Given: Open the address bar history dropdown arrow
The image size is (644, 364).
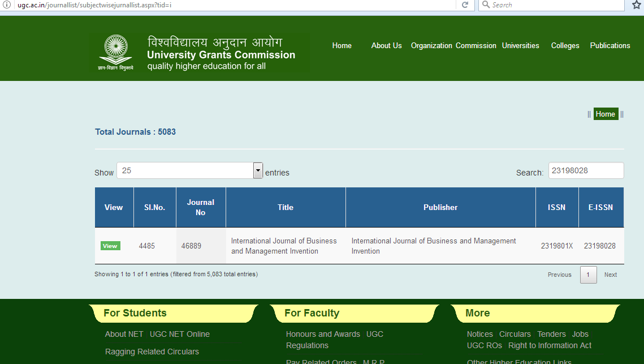Looking at the screenshot, I should tap(450, 5).
